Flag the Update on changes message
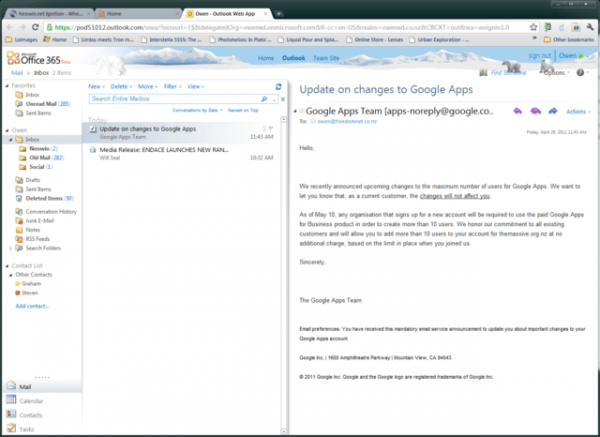 (271, 129)
